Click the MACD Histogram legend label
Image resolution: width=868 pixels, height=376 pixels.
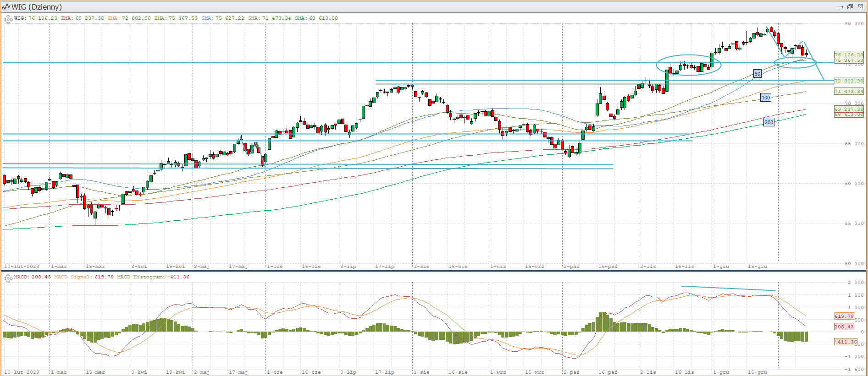(140, 277)
